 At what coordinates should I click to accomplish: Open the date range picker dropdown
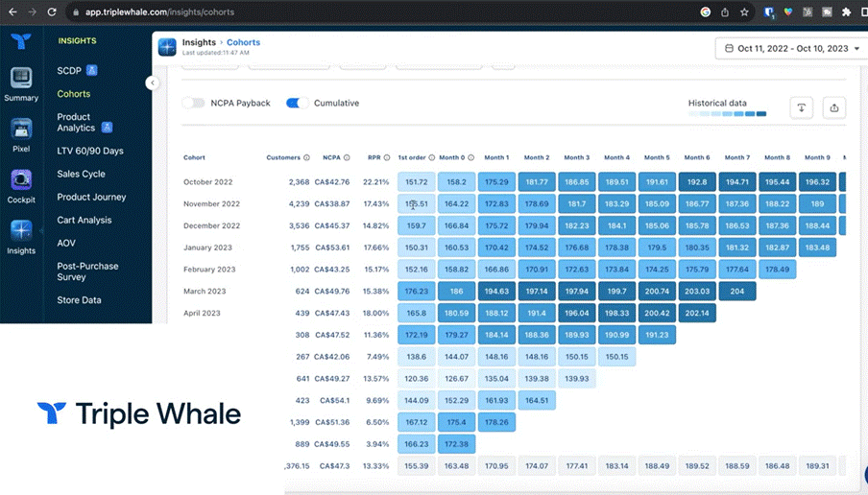(x=786, y=48)
